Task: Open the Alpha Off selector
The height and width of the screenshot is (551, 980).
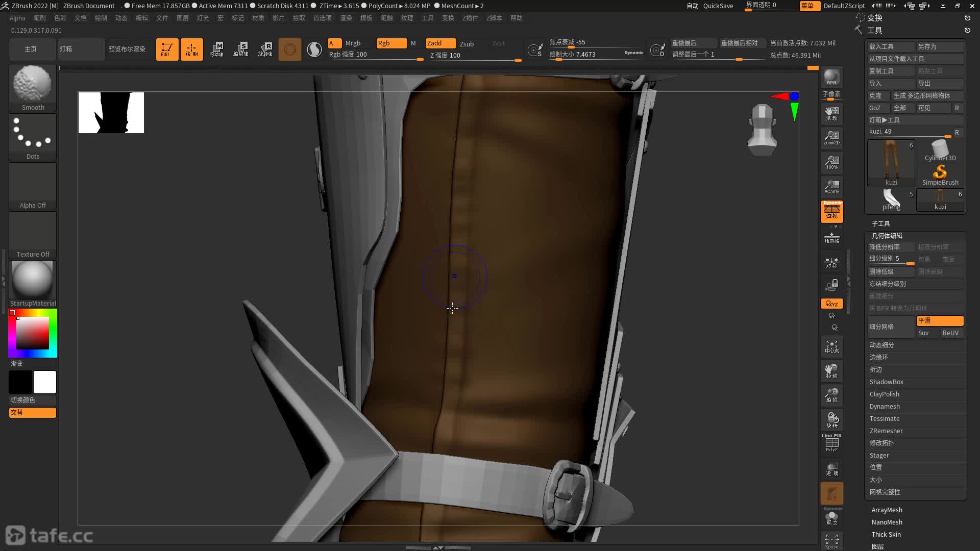Action: pos(33,185)
